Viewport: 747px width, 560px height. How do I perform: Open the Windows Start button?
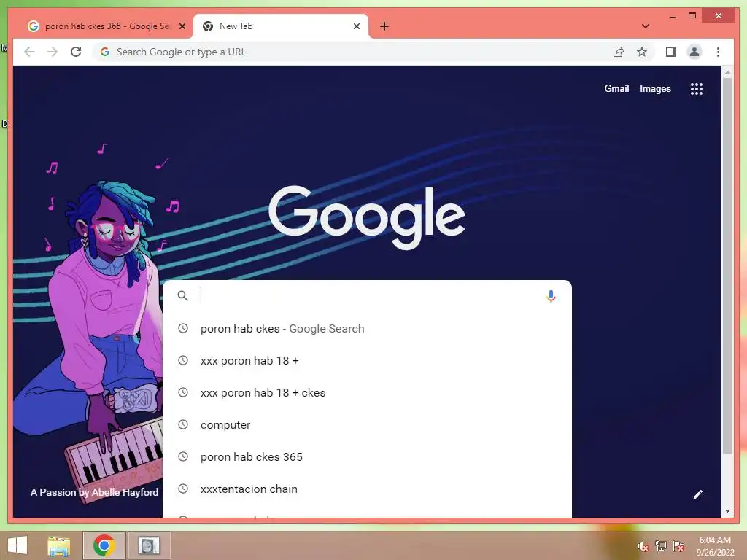pyautogui.click(x=18, y=545)
